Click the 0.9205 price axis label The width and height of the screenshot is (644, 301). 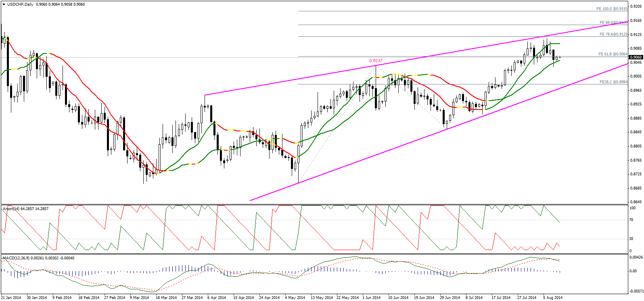pyautogui.click(x=636, y=6)
